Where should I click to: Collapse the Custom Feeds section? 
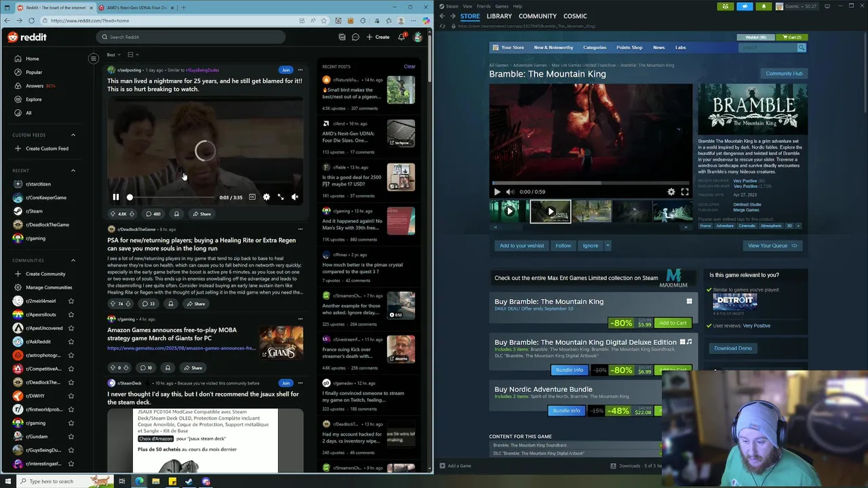(x=73, y=135)
